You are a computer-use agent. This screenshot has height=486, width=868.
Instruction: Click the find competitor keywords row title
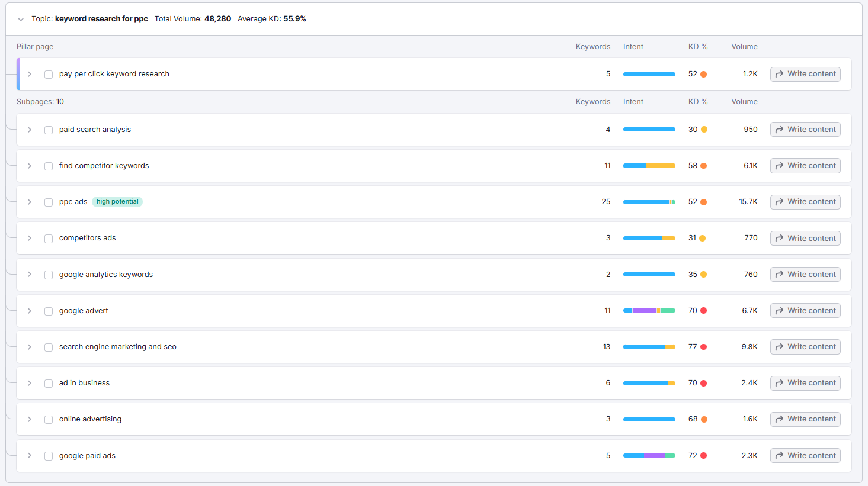tap(104, 166)
